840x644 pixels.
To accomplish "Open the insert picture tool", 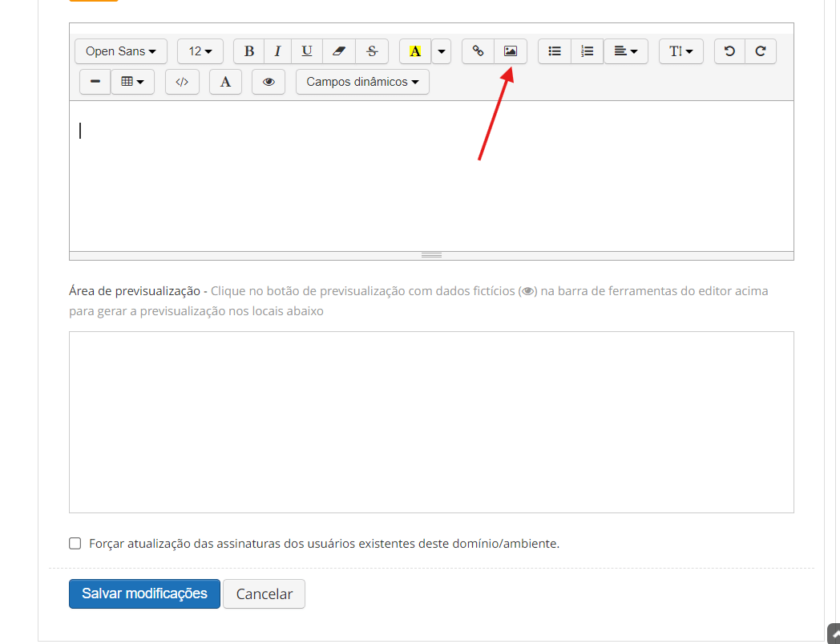I will (x=511, y=51).
